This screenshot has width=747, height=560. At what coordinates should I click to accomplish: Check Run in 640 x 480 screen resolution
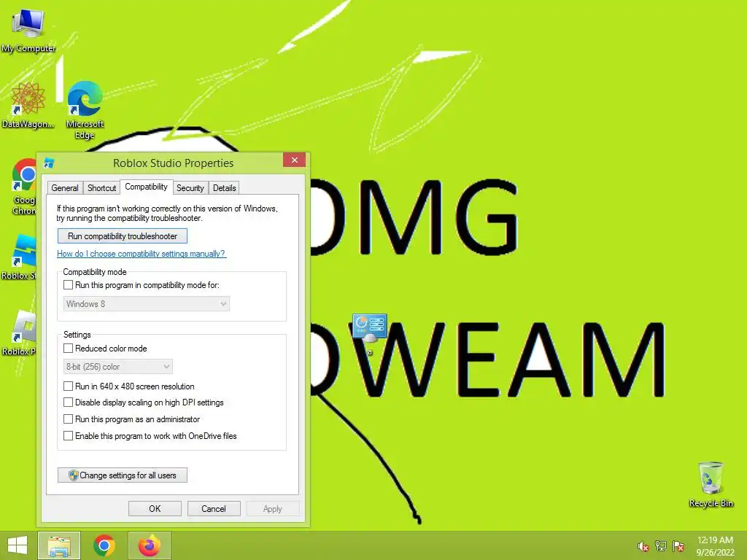point(68,386)
